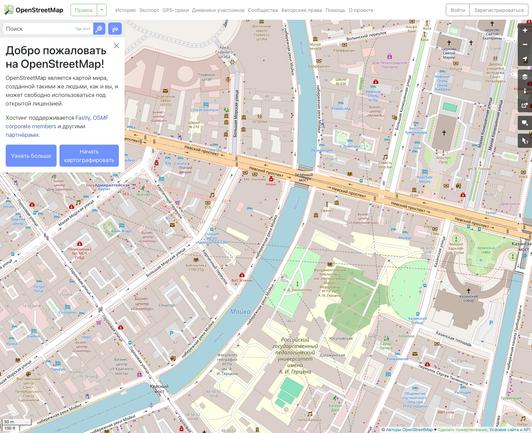
Task: Close the welcome panel
Action: coord(116,45)
